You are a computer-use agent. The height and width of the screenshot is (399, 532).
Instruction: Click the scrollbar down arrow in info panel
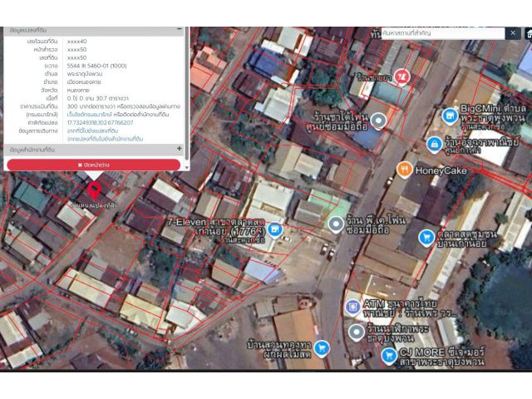click(x=187, y=168)
